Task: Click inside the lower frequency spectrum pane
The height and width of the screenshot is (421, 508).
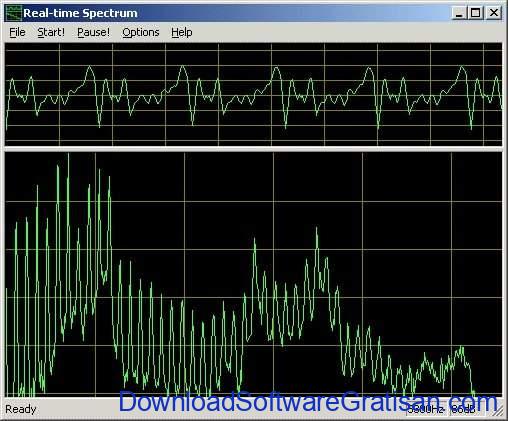Action: coord(253,274)
